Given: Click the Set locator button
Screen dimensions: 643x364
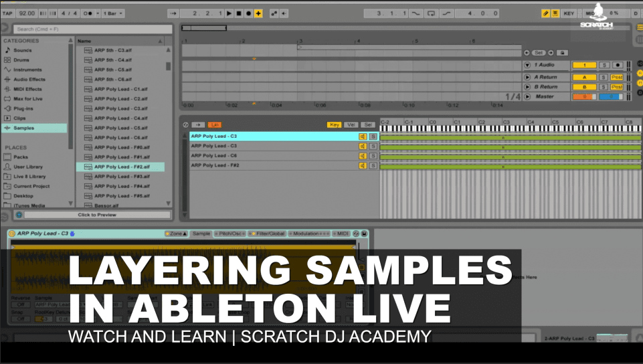Looking at the screenshot, I should click(539, 53).
